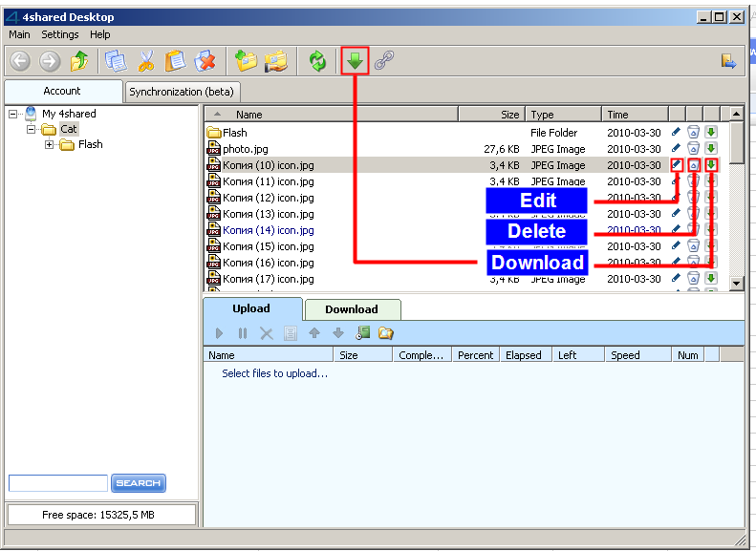Open the Settings menu
The width and height of the screenshot is (756, 551).
click(60, 34)
